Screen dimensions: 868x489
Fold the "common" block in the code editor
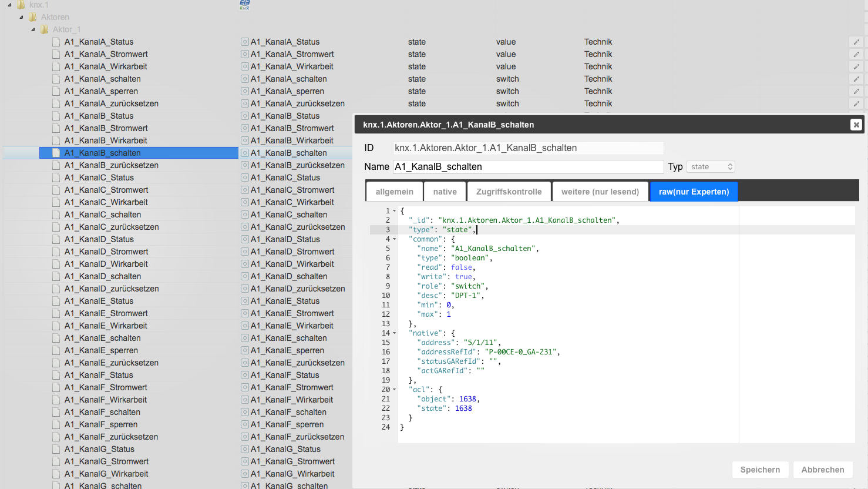click(395, 239)
